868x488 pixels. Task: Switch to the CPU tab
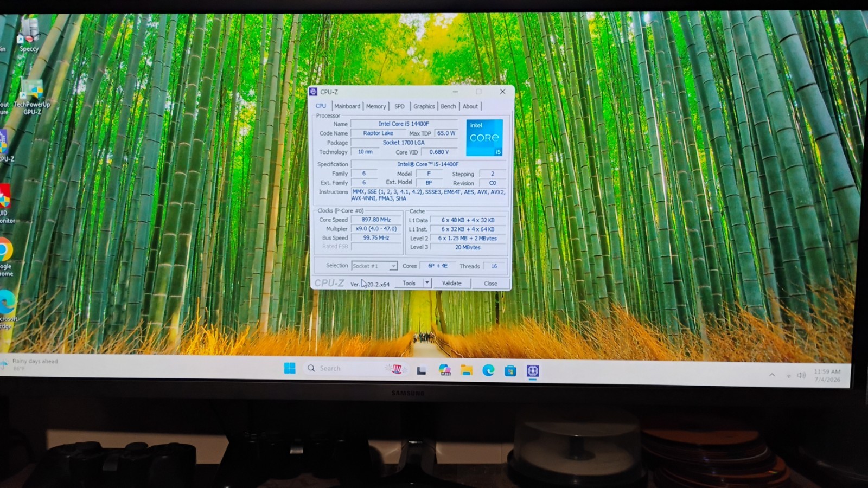coord(321,106)
